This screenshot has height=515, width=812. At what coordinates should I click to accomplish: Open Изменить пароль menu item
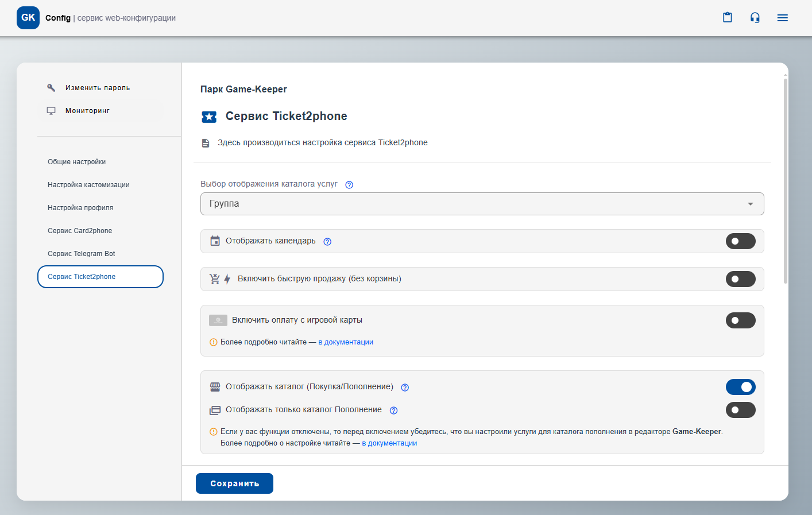(x=100, y=88)
